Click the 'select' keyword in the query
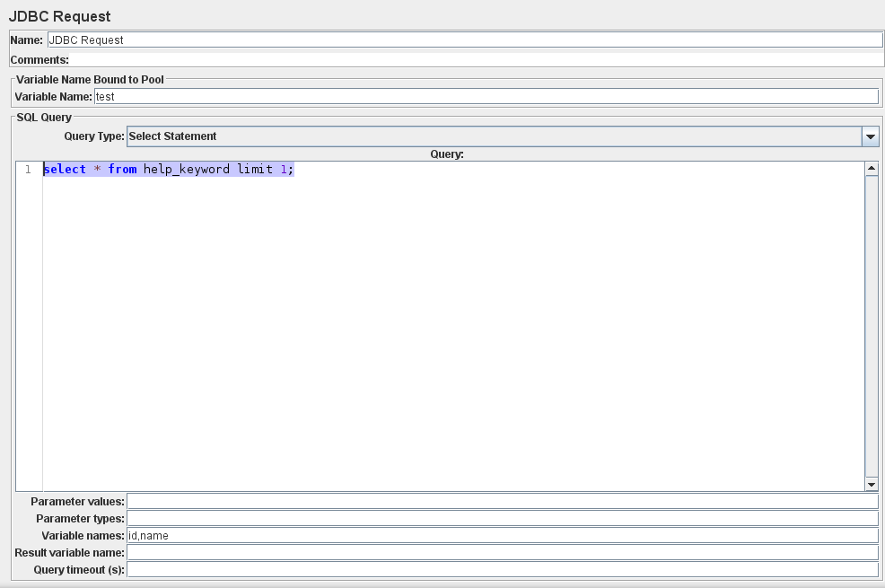 [65, 170]
